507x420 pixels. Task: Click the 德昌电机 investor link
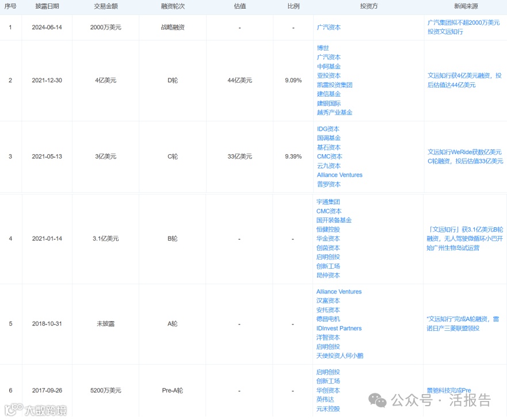(328, 319)
